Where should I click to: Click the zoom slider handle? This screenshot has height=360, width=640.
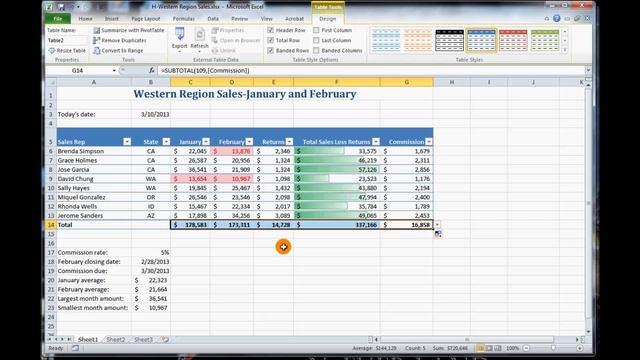pos(553,348)
